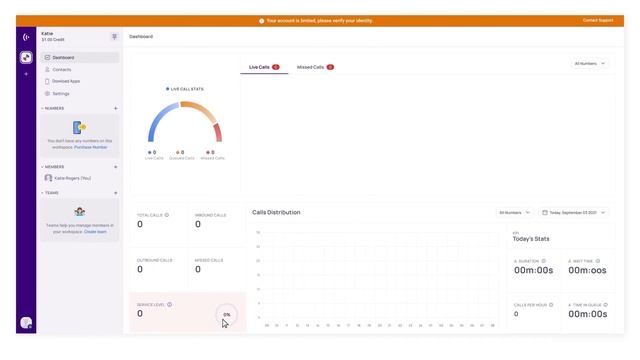Viewport: 640px width, 360px height.
Task: Click the calendar icon in date dropdown
Action: (544, 213)
